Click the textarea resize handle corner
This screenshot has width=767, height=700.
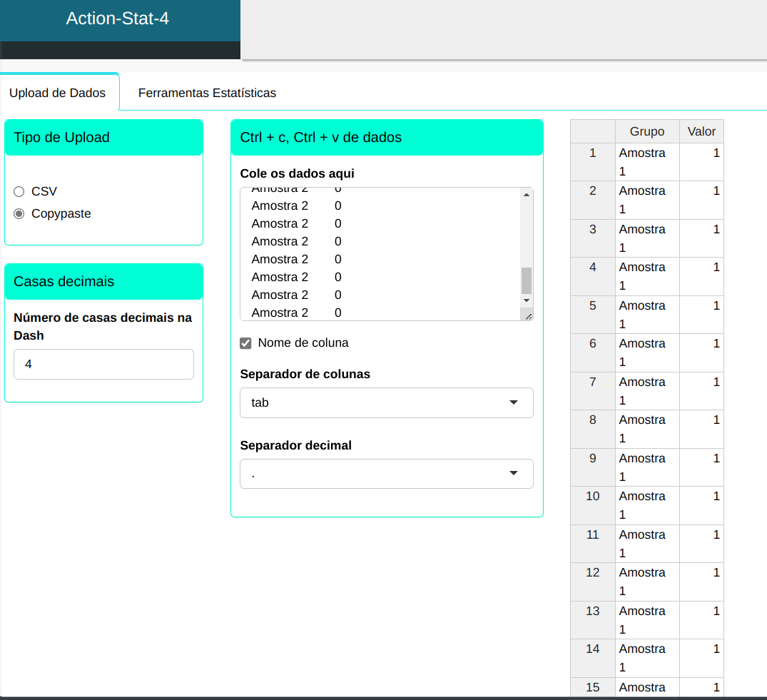coord(527,315)
